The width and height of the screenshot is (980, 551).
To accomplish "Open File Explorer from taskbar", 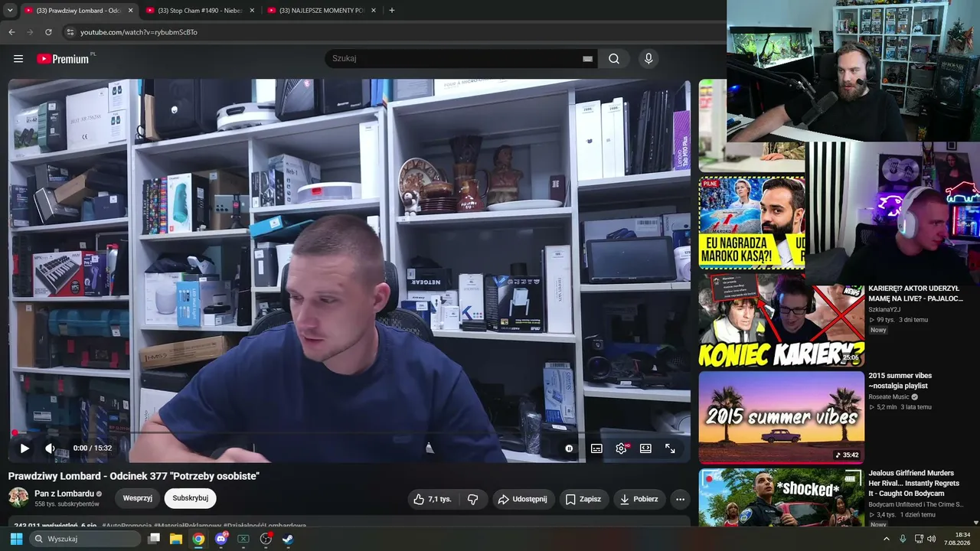I will (176, 539).
